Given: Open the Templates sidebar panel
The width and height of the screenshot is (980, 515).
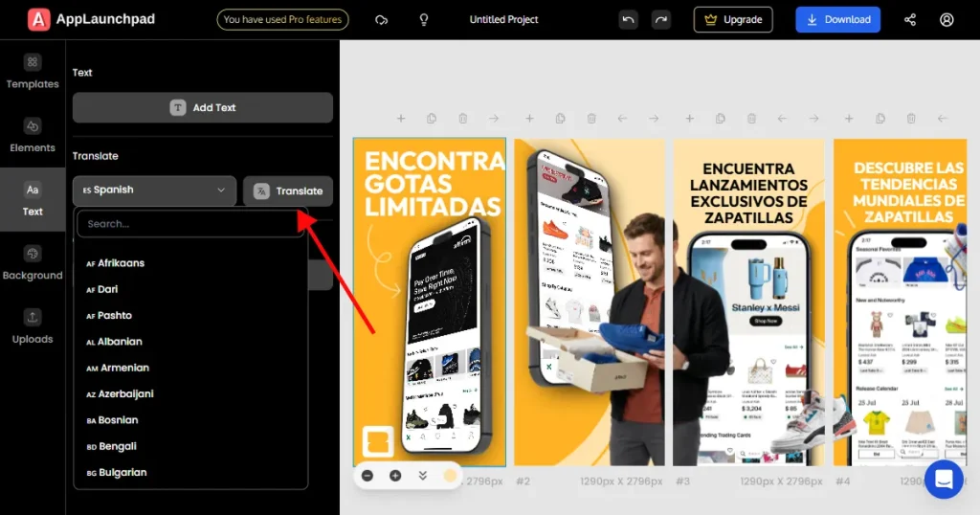Looking at the screenshot, I should click(x=33, y=72).
